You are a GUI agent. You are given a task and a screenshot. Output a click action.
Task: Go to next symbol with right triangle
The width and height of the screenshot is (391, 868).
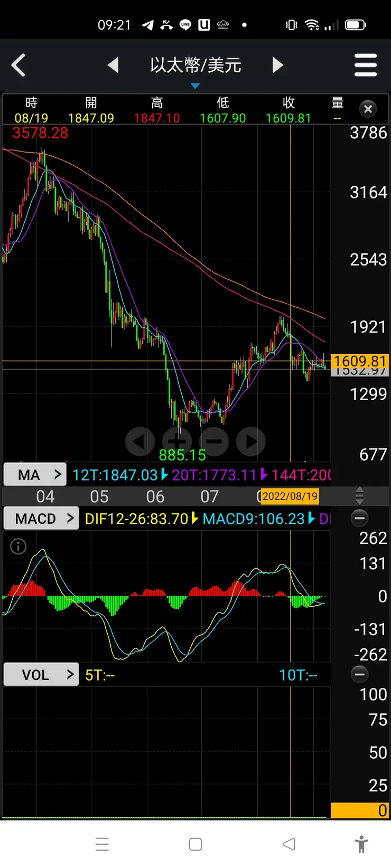coord(278,65)
